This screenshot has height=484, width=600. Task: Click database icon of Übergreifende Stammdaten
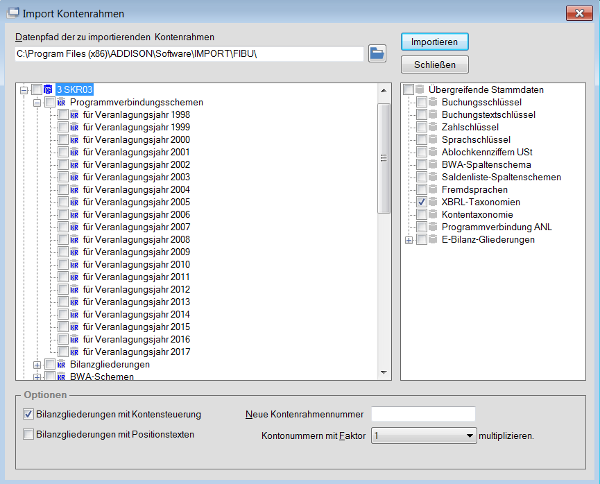(x=420, y=90)
